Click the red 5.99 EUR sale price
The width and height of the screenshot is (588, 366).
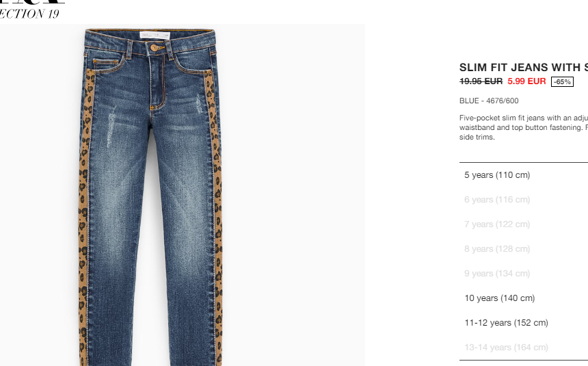pos(526,81)
